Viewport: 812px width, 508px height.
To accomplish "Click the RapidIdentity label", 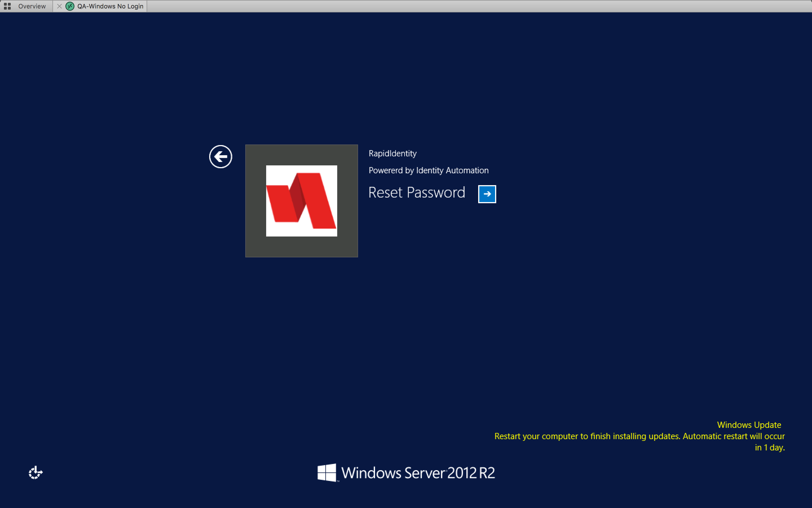I will tap(392, 153).
